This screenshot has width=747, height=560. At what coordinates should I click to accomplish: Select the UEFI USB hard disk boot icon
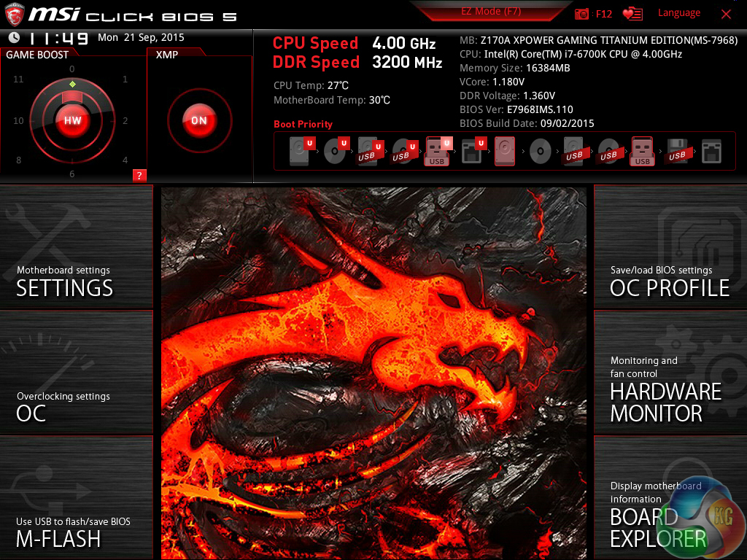point(370,152)
